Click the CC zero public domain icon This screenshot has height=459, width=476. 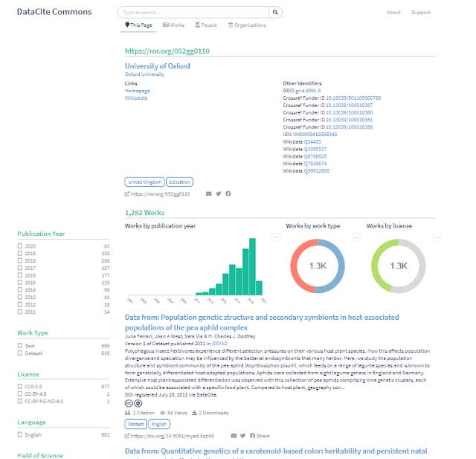[x=138, y=403]
